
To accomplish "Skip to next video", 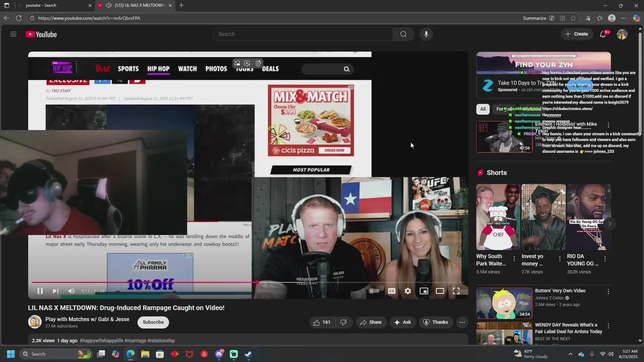I will [x=55, y=291].
